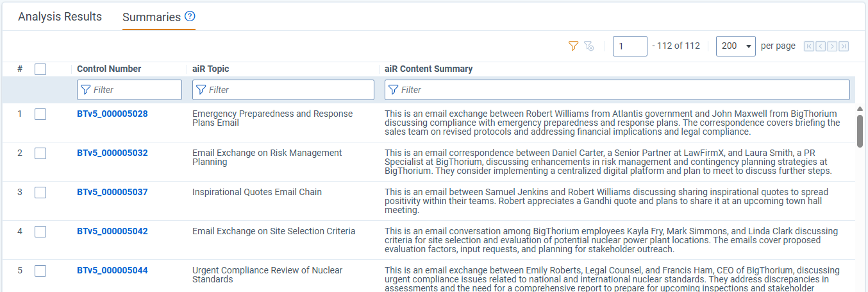
Task: Open document BTv5_000005037 link
Action: click(x=112, y=193)
